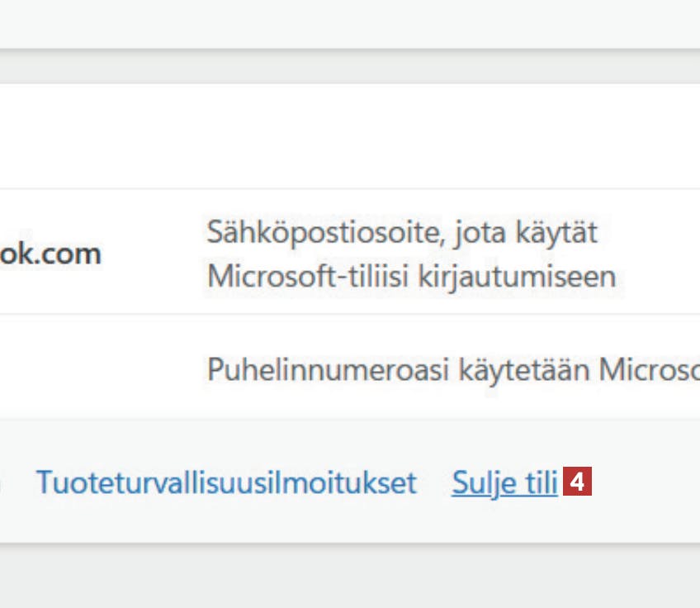This screenshot has width=700, height=608.
Task: Click the top light panel strip
Action: point(330,23)
